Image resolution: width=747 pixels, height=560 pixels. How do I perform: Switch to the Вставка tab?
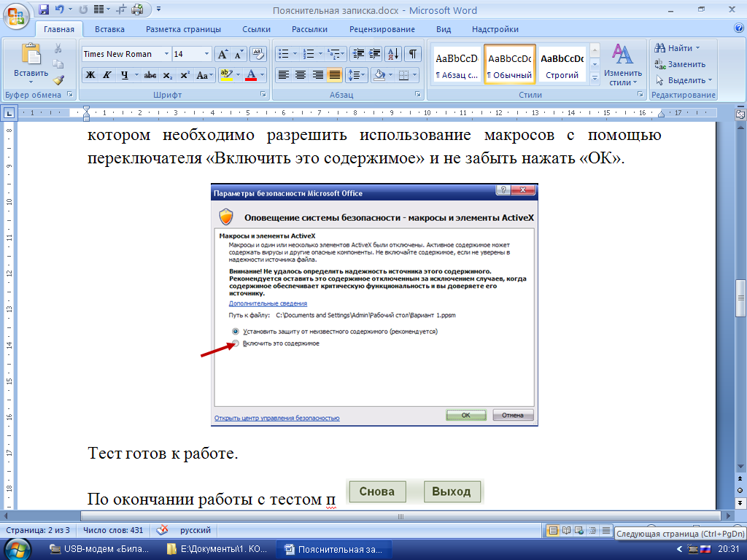(x=109, y=29)
